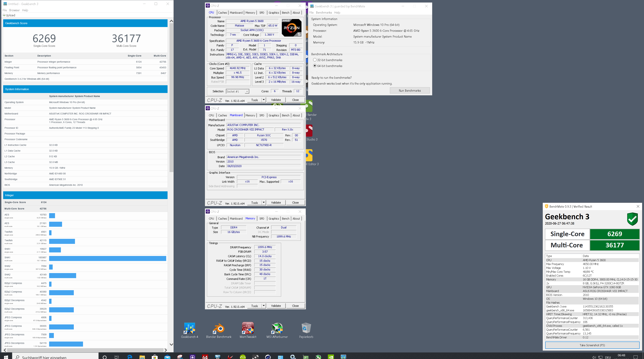
Task: Click Tools button in CPU-Z Motherboard window
Action: (255, 202)
